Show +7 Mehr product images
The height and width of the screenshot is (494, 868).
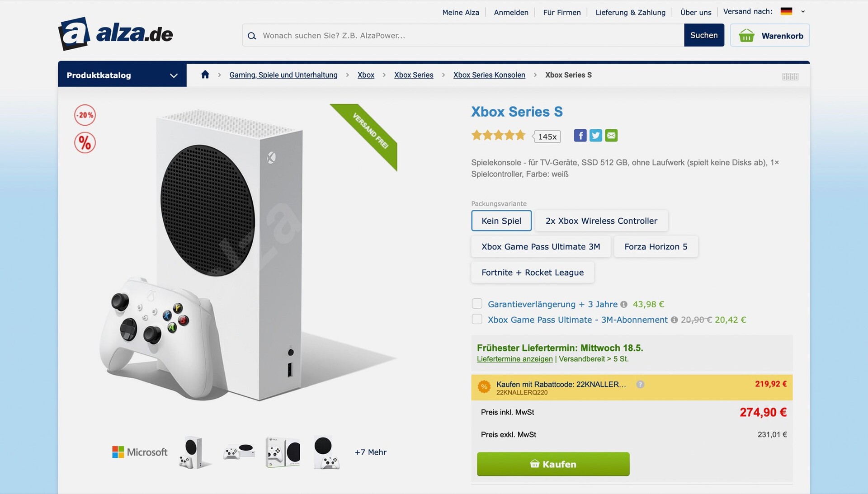[x=370, y=452]
